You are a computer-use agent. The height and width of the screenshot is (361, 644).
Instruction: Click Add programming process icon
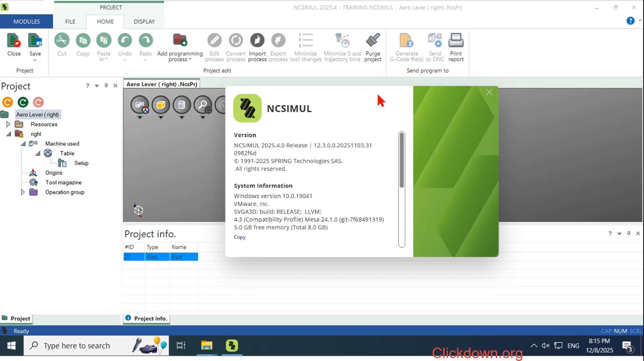180,41
